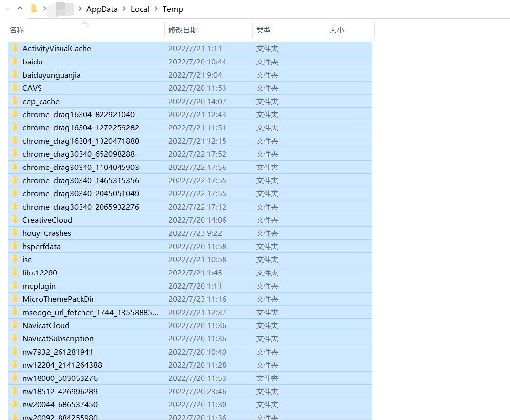This screenshot has width=510, height=420.
Task: Click 文件夹 type cell of isc row
Action: coord(267,260)
